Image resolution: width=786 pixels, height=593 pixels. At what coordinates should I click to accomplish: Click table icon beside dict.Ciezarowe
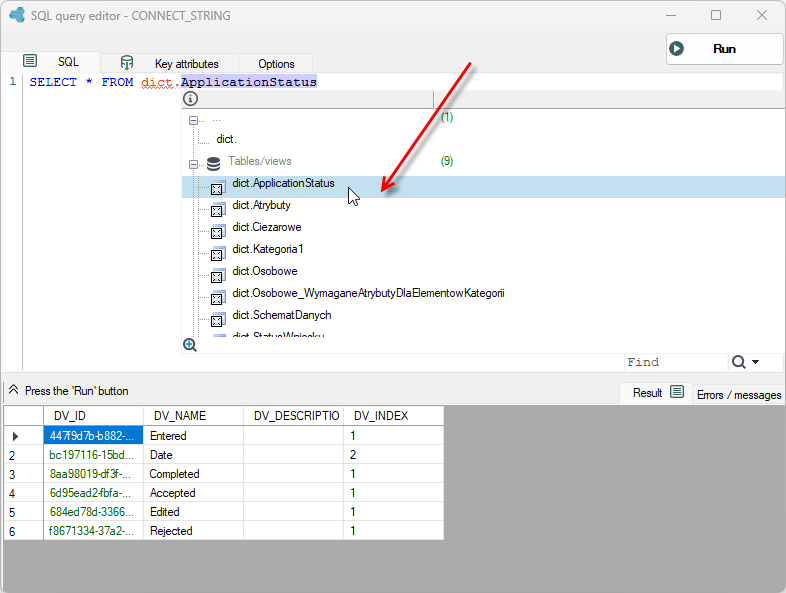point(218,231)
